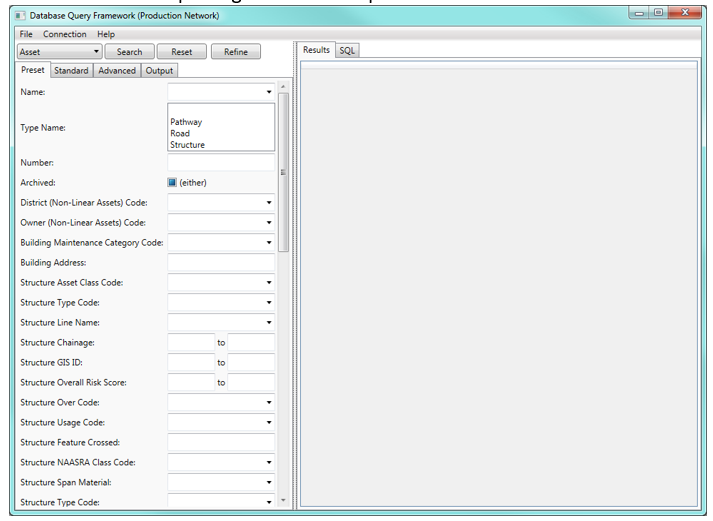Viewport: 713px width, 521px height.
Task: Click the scroll down arrow of query panel
Action: click(x=283, y=500)
